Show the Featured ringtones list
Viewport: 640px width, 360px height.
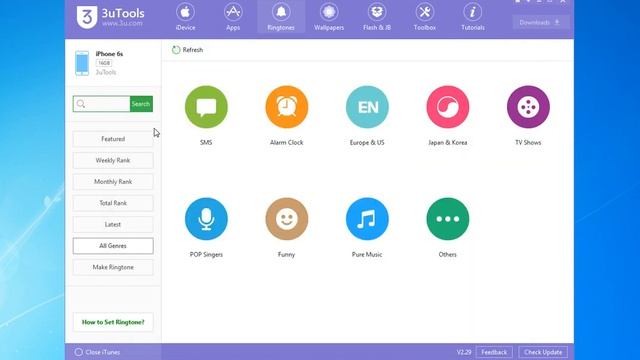[x=113, y=139]
